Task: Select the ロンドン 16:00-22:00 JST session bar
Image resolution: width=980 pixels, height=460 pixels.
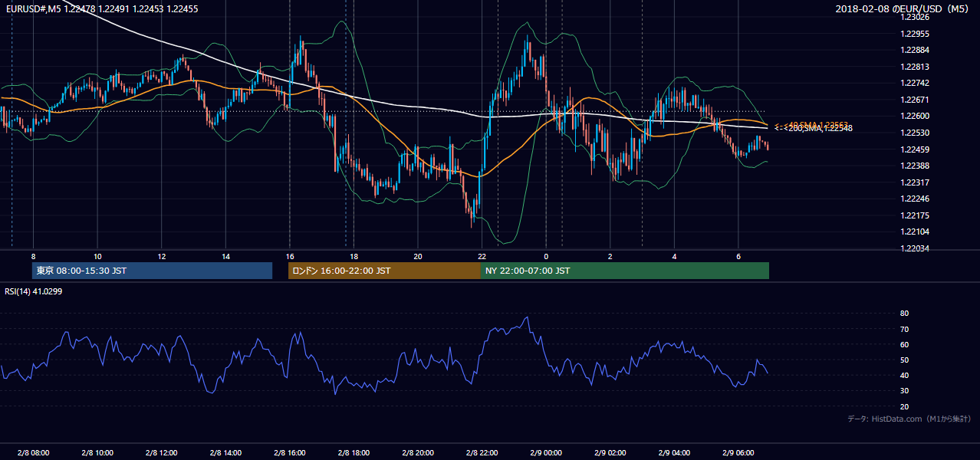Action: pos(384,271)
